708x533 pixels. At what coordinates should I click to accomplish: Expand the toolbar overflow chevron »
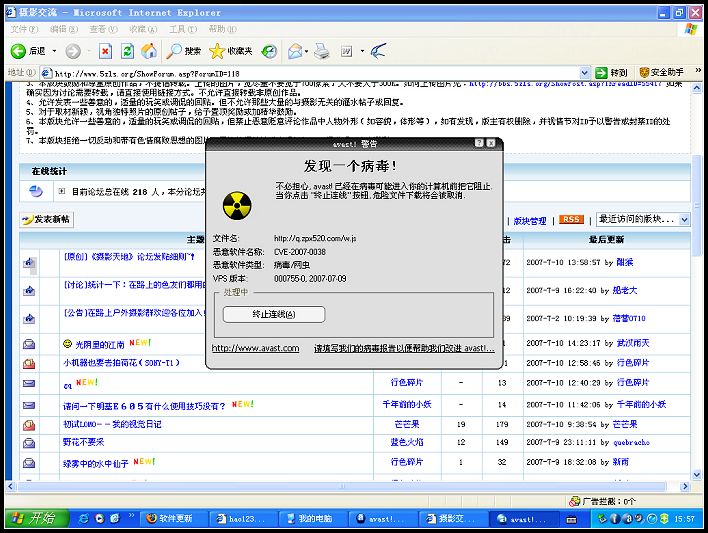coord(698,70)
